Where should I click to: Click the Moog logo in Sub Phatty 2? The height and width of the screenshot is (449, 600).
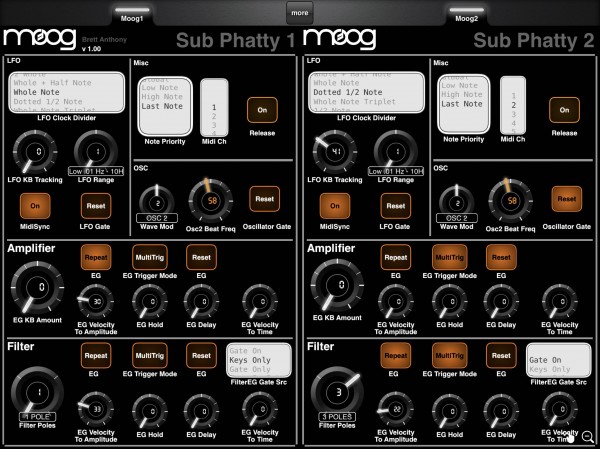340,39
